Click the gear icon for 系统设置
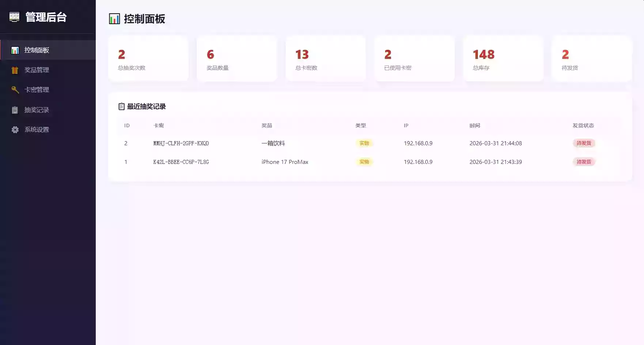The image size is (644, 345). [15, 130]
